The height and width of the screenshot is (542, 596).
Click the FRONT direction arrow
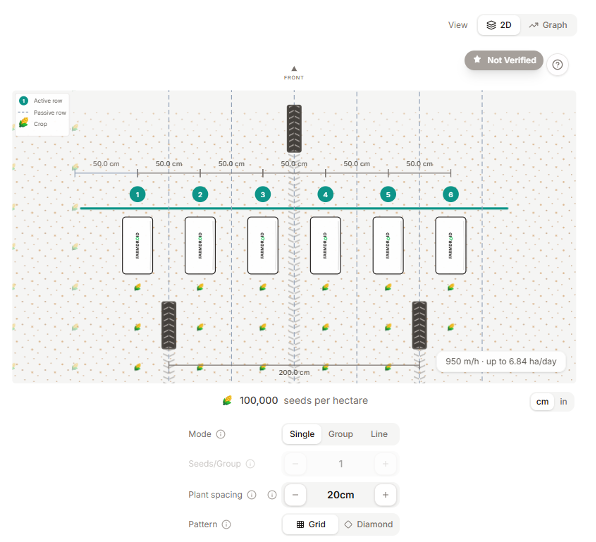[294, 69]
